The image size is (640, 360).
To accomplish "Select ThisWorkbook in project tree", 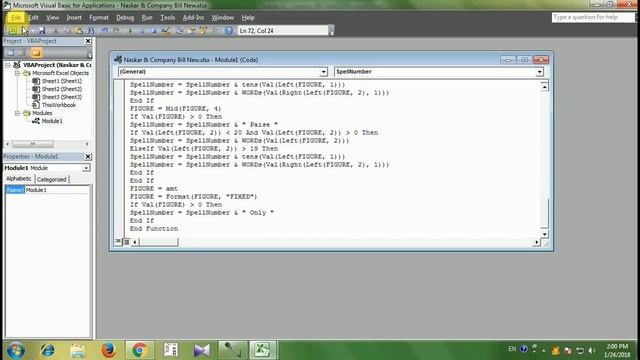I will pyautogui.click(x=59, y=105).
